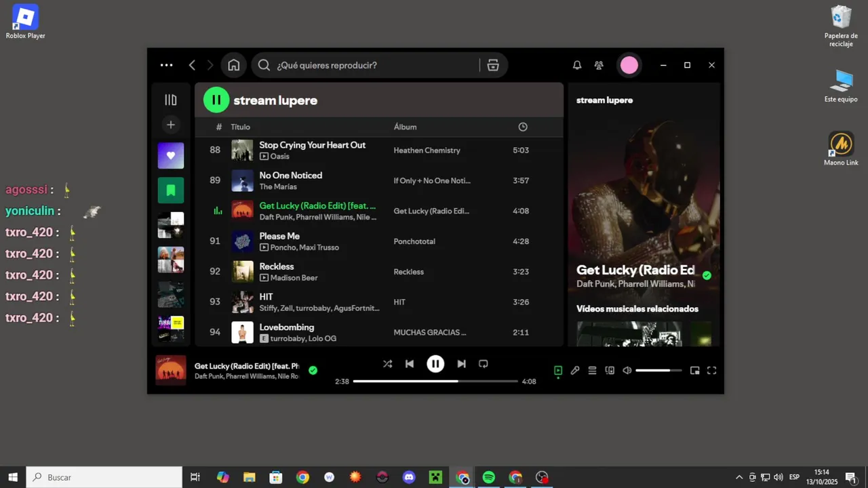Toggle the saved checkmark in bottom player bar
The image size is (868, 488).
pyautogui.click(x=313, y=370)
